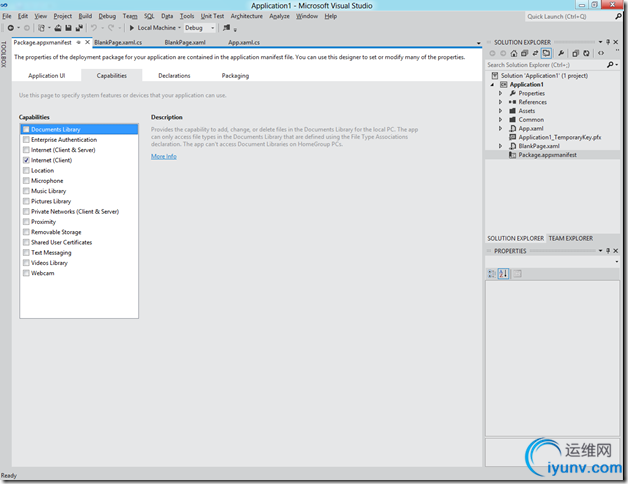The image size is (628, 484).
Task: Open the Properties panel object dropdown
Action: coord(616,262)
